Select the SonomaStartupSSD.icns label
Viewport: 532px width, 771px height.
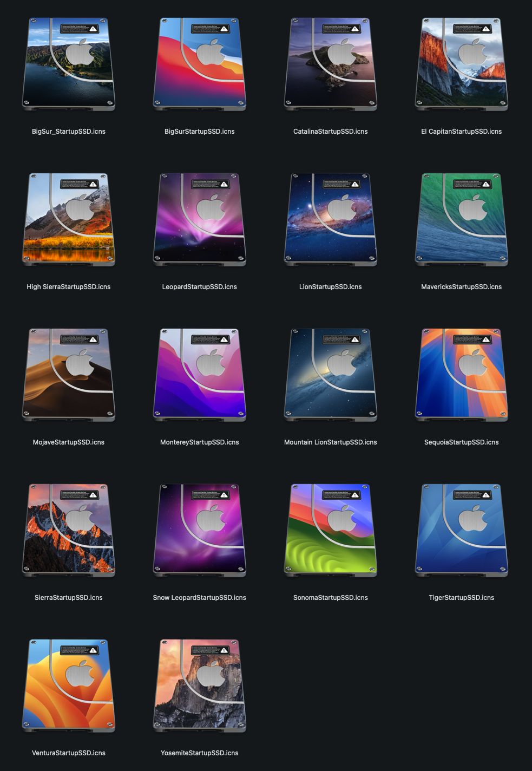[x=331, y=598]
